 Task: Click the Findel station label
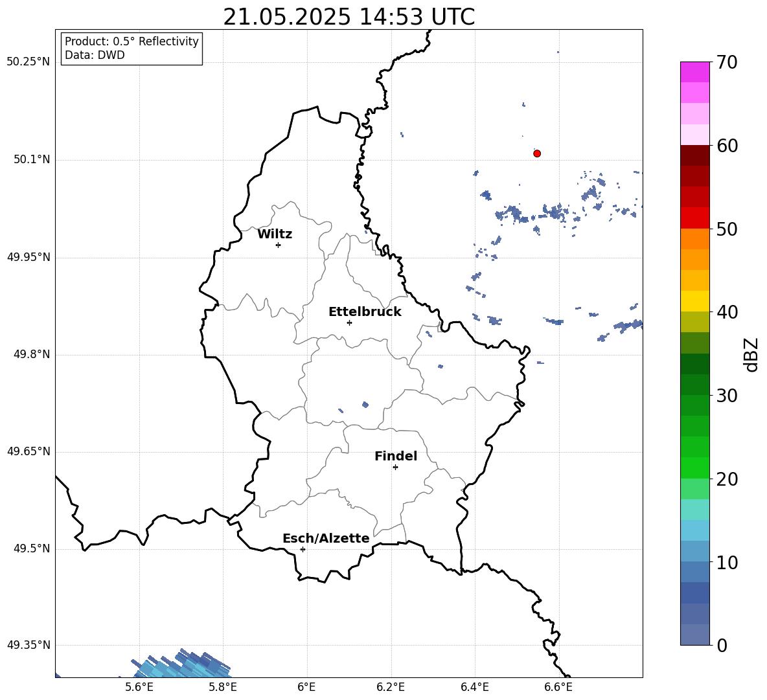(396, 456)
